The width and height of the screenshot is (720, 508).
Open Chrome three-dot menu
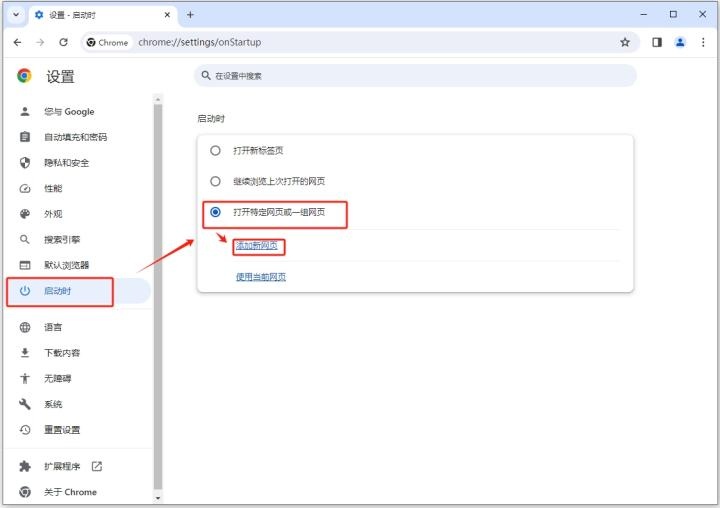[x=703, y=42]
